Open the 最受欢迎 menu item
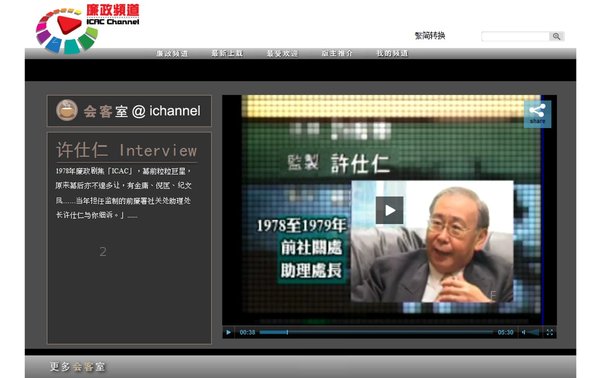 [x=282, y=53]
